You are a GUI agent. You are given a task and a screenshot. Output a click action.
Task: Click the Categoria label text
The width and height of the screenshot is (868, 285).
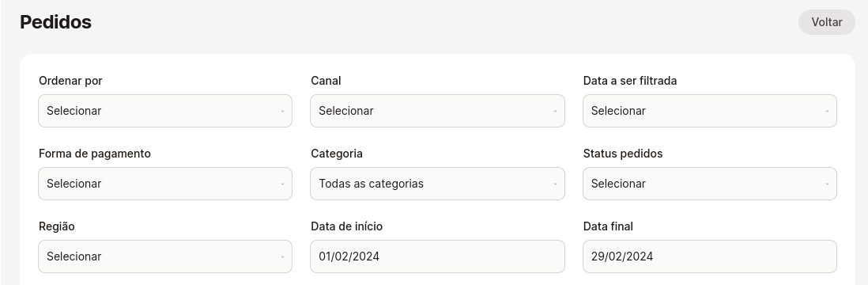tap(337, 154)
